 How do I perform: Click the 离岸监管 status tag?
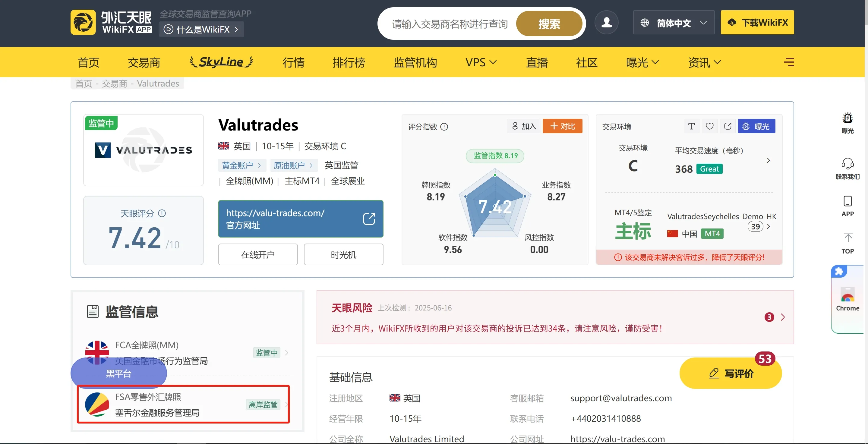tap(263, 405)
